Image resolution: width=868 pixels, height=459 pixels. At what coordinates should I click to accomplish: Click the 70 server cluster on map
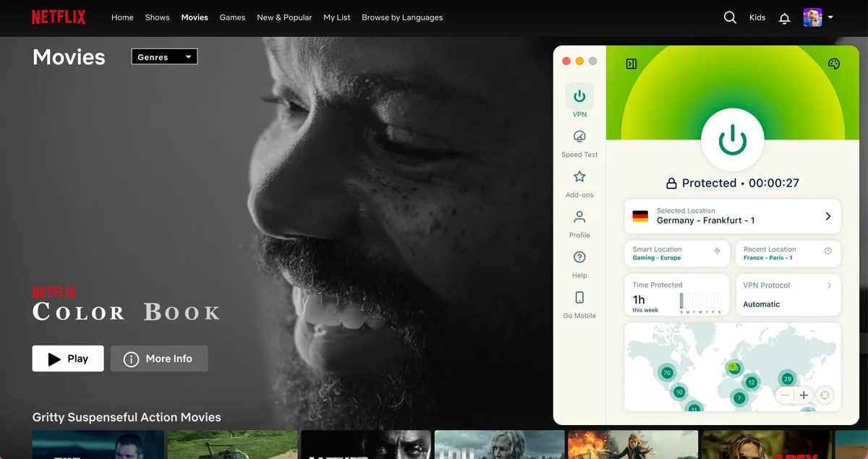pyautogui.click(x=666, y=373)
